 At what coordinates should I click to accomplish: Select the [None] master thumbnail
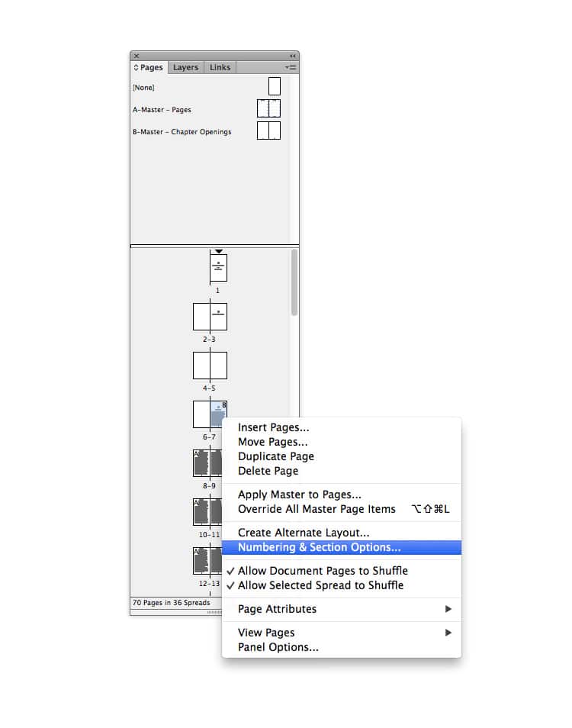click(x=275, y=86)
